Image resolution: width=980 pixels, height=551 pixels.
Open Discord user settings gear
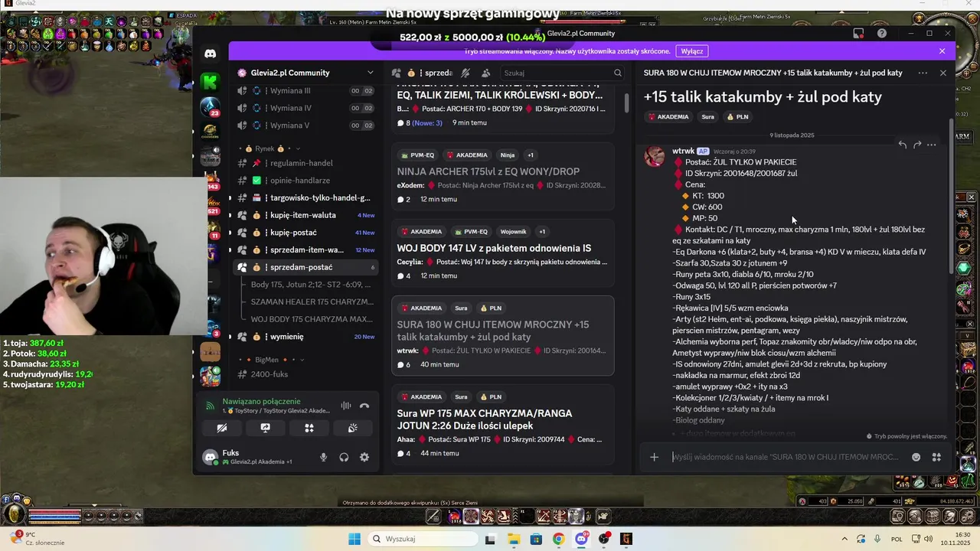364,457
